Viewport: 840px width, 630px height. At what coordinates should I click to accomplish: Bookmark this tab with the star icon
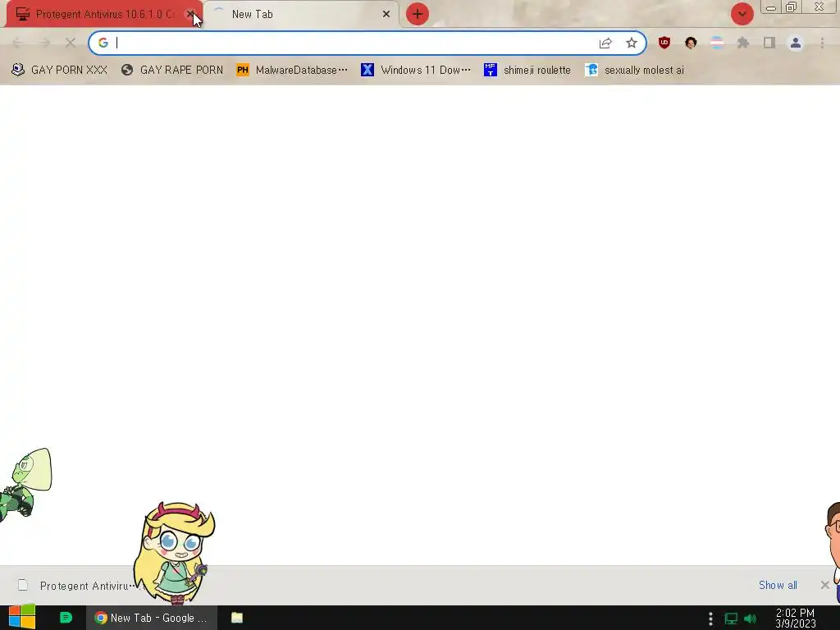pos(632,43)
